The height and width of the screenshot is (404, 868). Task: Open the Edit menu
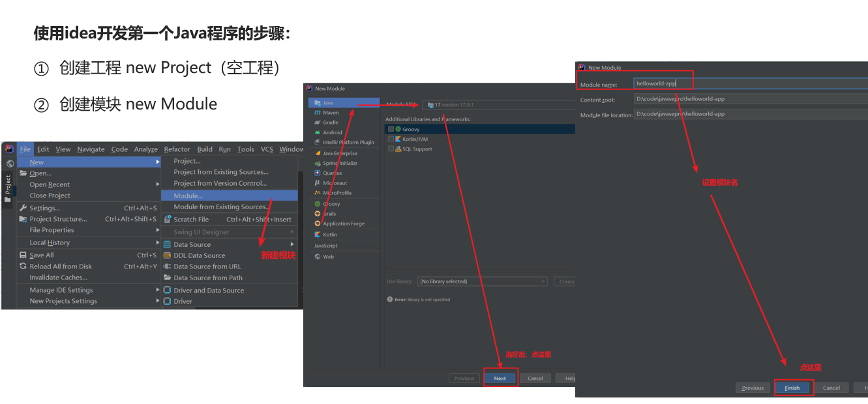43,149
